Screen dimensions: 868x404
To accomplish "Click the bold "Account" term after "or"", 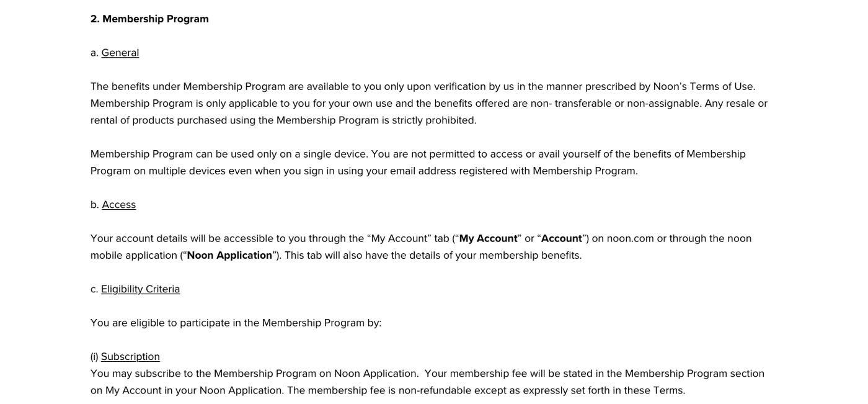I will pos(562,238).
